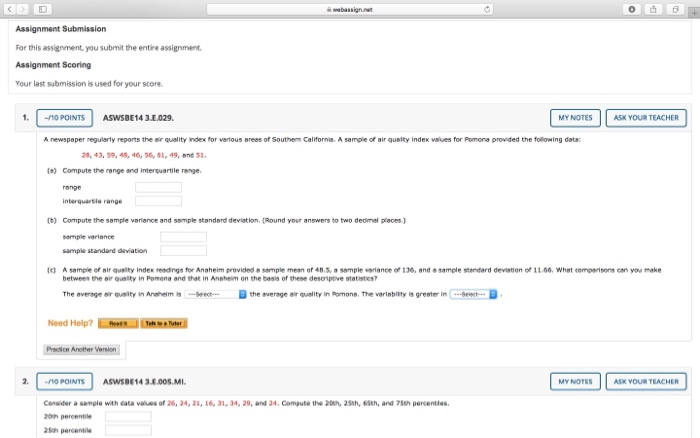
Task: Click the Assignment Scoring heading
Action: [x=53, y=65]
